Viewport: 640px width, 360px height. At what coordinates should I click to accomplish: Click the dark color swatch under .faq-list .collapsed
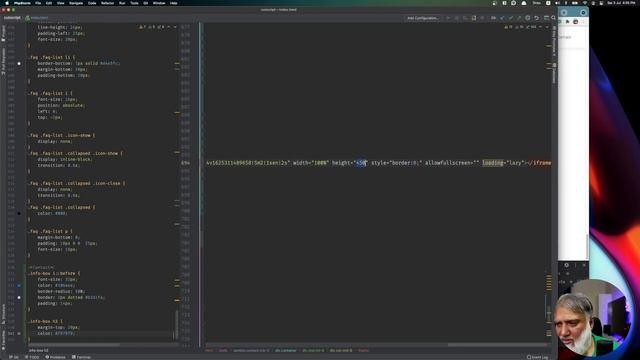tap(19, 213)
